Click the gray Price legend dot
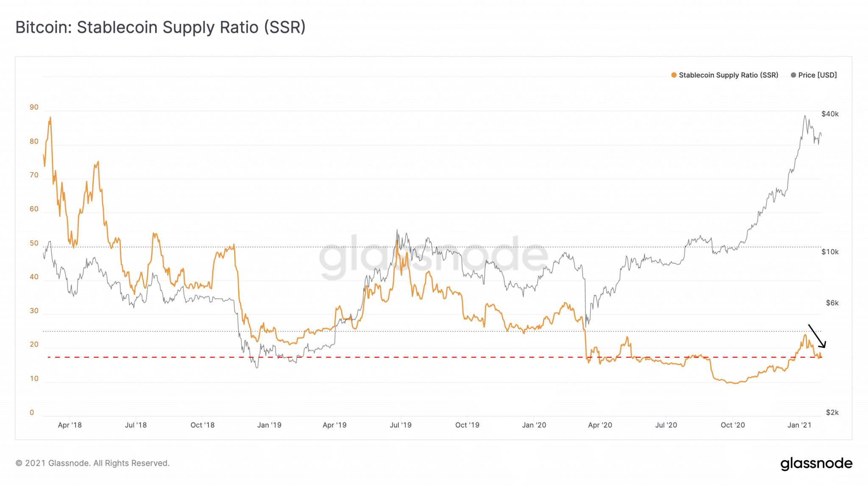This screenshot has height=486, width=868. (x=793, y=75)
